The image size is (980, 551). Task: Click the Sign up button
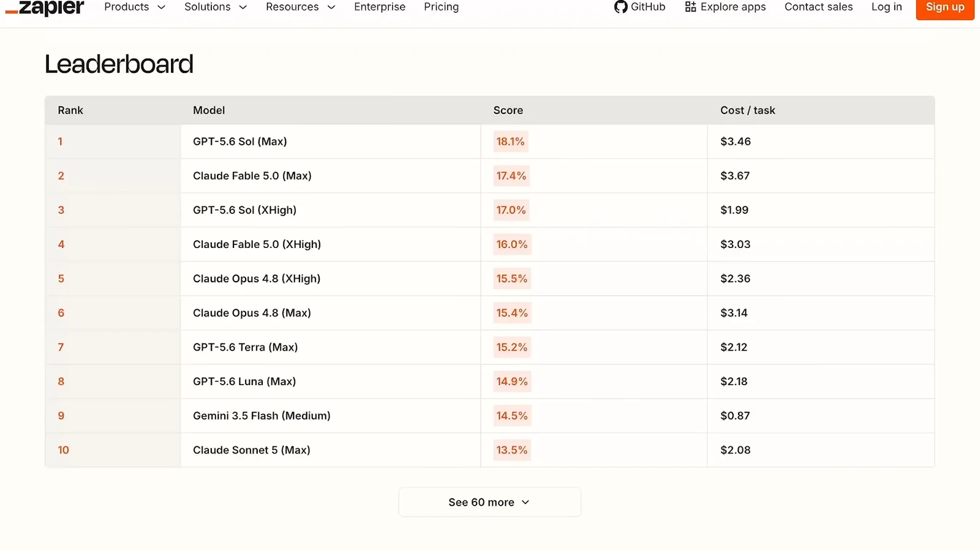(945, 8)
